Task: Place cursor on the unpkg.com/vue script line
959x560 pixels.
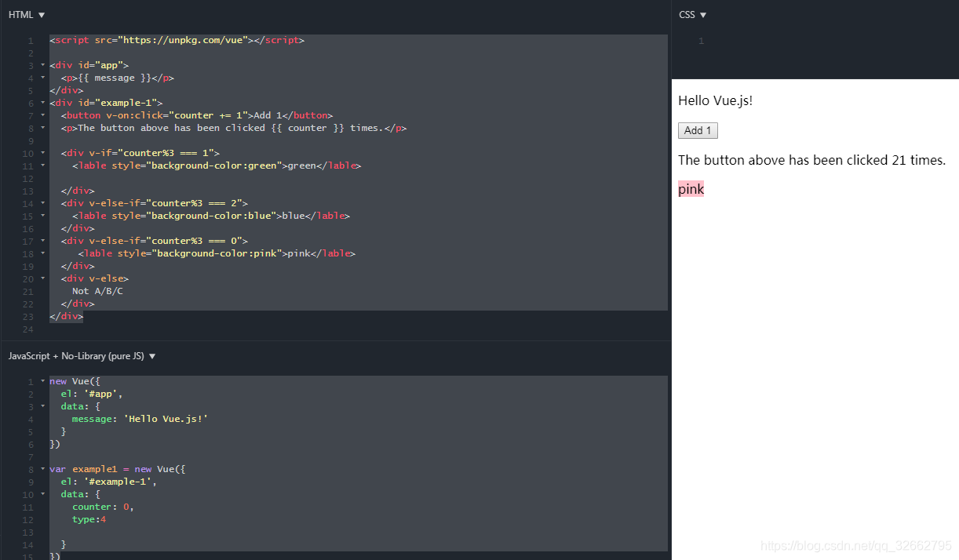Action: [177, 40]
